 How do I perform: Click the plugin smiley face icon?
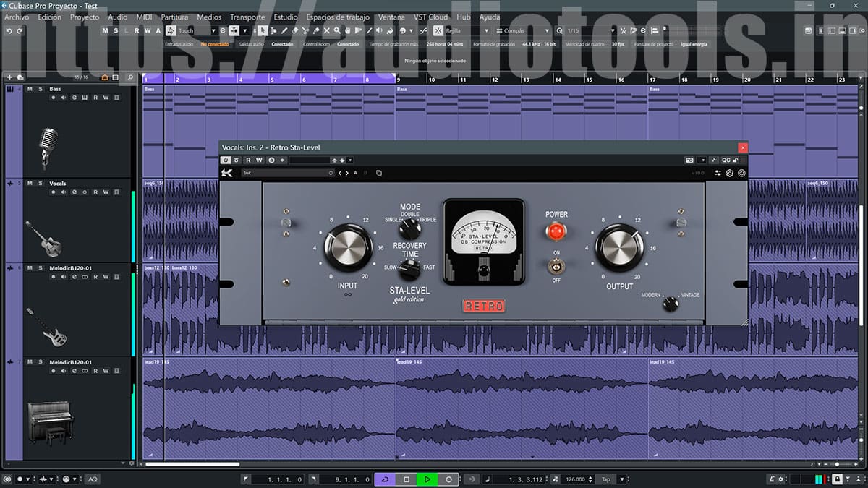[741, 174]
